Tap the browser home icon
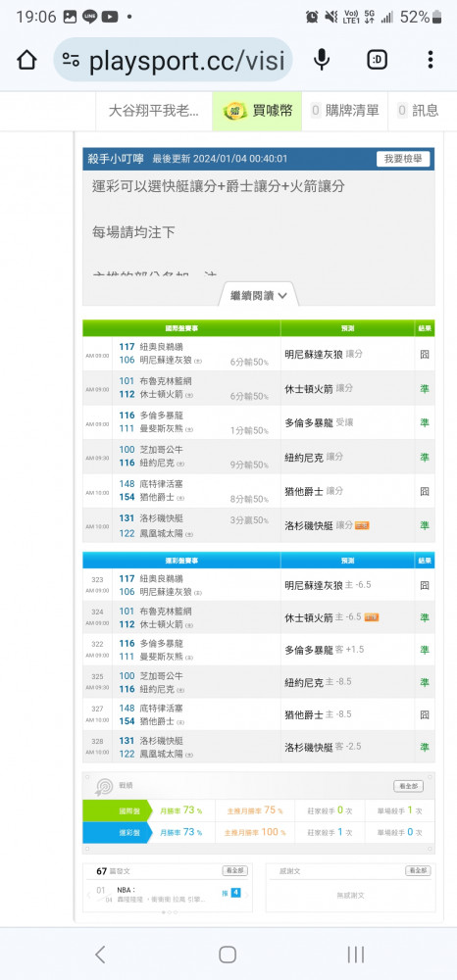The height and width of the screenshot is (980, 457). tap(26, 60)
